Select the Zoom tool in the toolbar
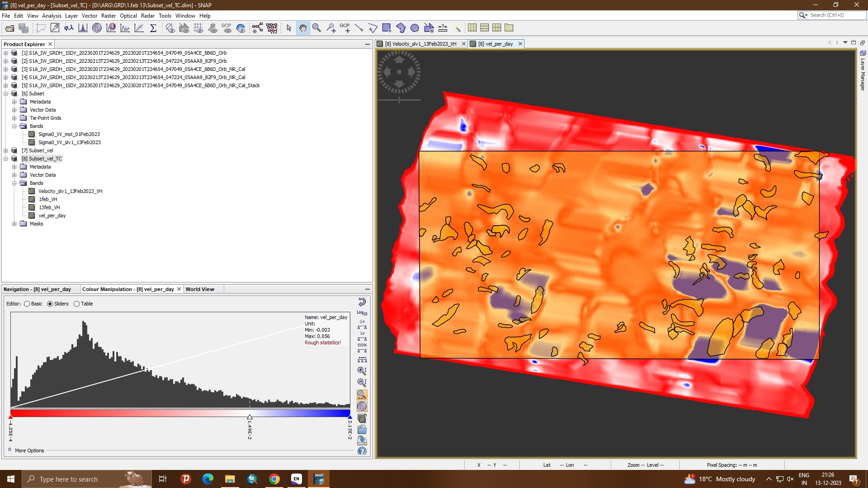This screenshot has width=868, height=488. [x=316, y=28]
